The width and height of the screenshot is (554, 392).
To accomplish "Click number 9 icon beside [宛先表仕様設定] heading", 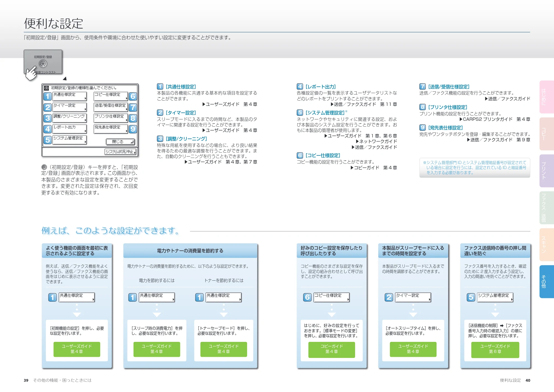I will click(422, 127).
